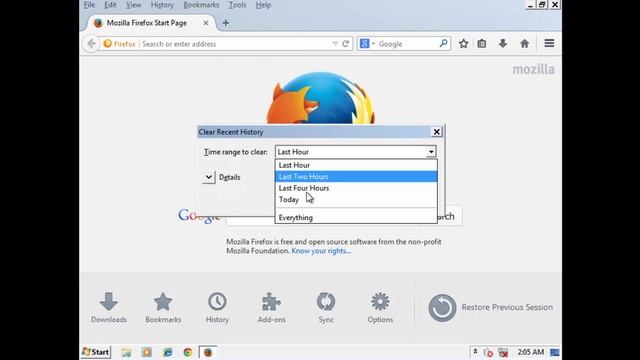
Task: Close the Clear Recent History dialog
Action: (436, 131)
